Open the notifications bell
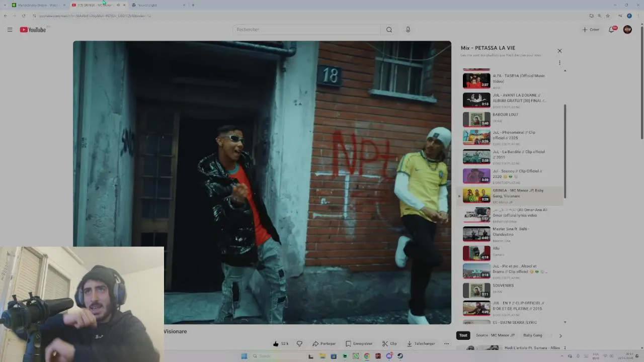The image size is (644, 362). [612, 30]
